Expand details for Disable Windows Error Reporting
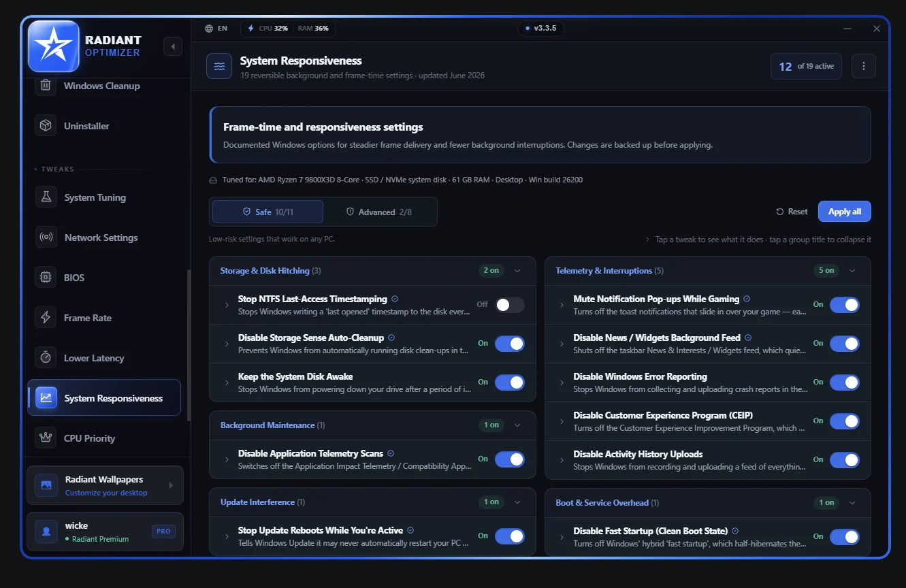The image size is (906, 588). coord(562,382)
